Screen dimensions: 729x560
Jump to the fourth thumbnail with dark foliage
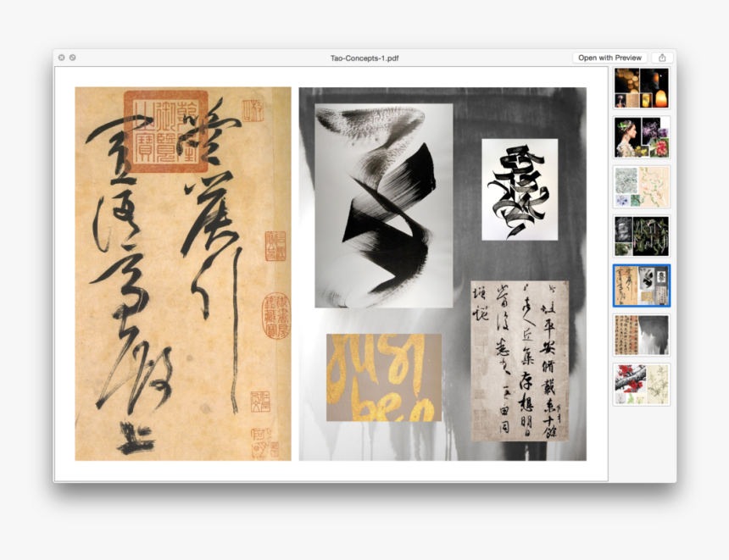click(x=642, y=236)
